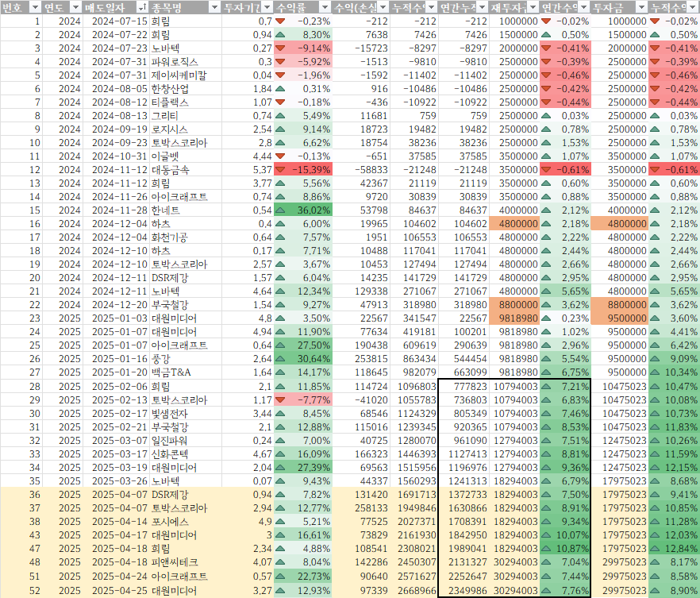Select cell 풍강 in row 26
The image size is (700, 598).
pyautogui.click(x=185, y=359)
